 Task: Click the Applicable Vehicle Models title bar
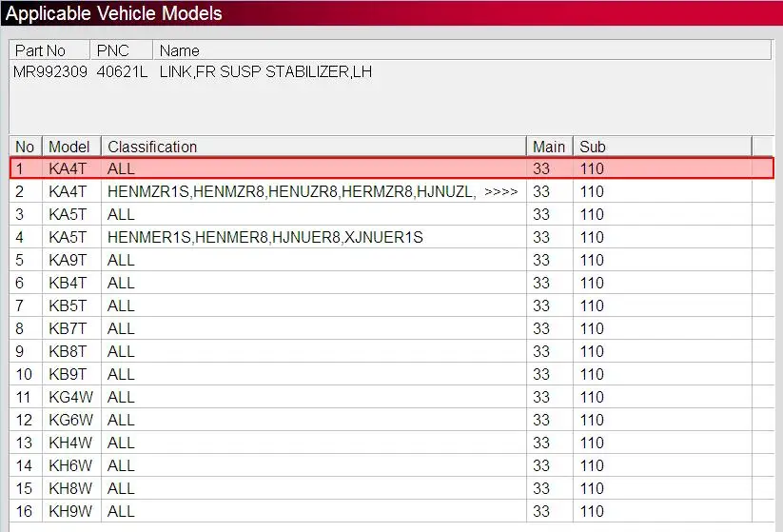click(392, 13)
